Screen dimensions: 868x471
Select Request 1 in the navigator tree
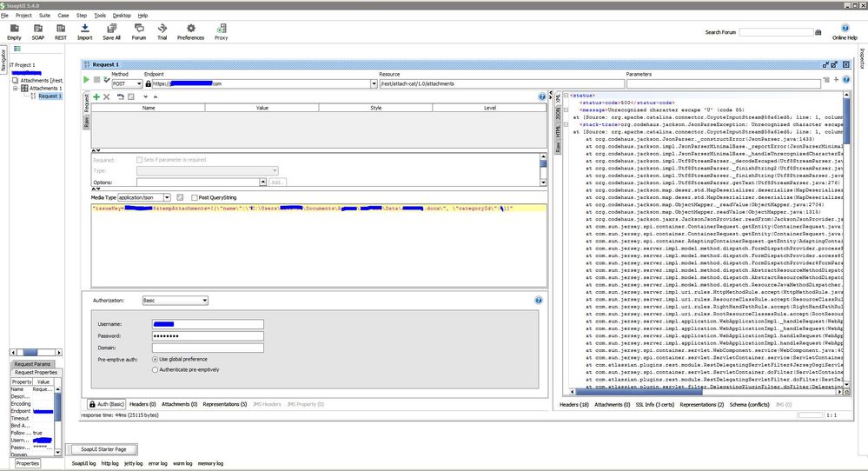(x=50, y=96)
